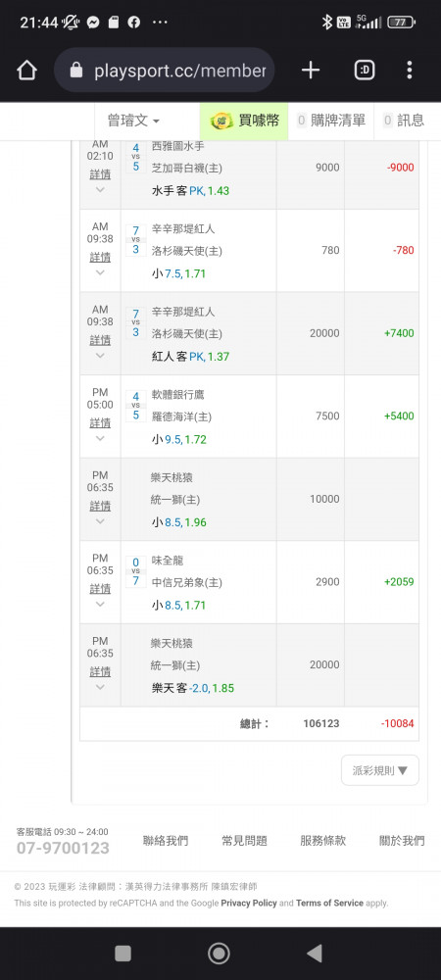Click the Privacy Policy link
This screenshot has height=980, width=441.
pyautogui.click(x=249, y=904)
